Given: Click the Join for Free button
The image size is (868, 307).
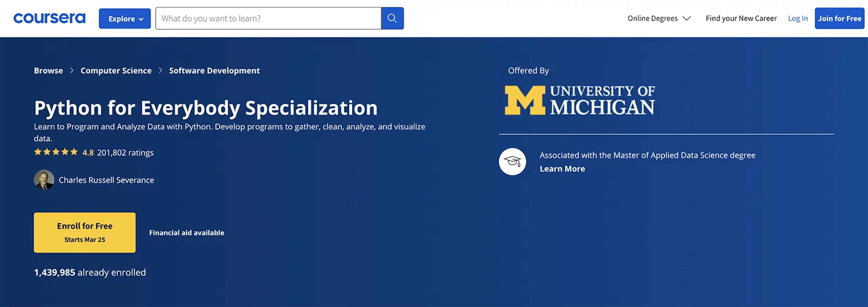Looking at the screenshot, I should coord(839,18).
